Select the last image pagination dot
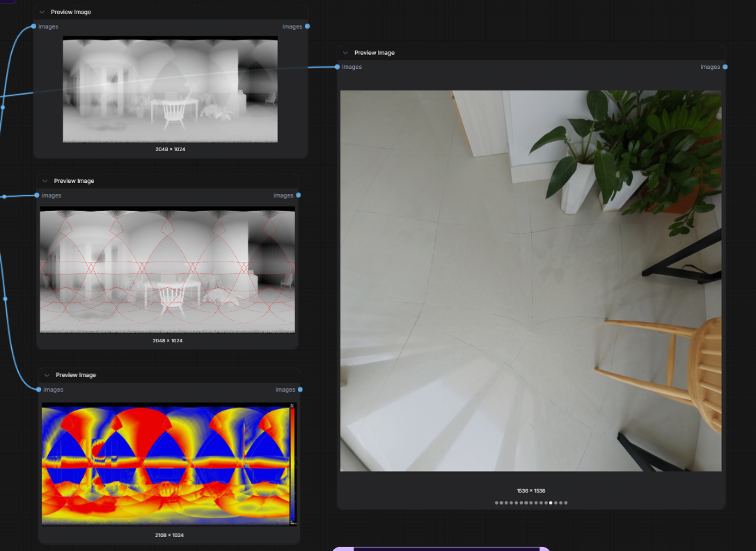Viewport: 756px width, 551px height. coord(566,503)
